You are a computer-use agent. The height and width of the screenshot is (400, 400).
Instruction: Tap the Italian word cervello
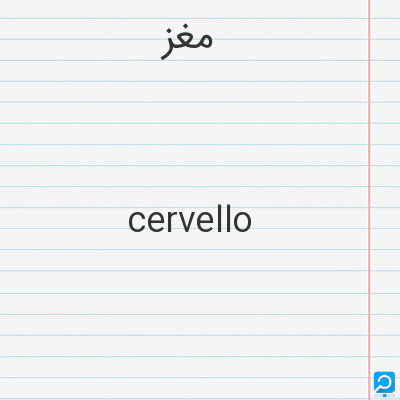click(x=190, y=220)
